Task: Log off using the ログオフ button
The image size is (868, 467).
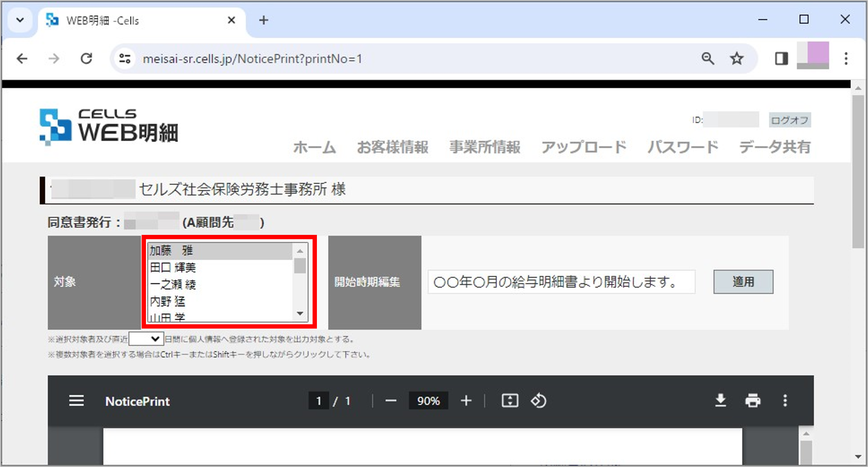Action: point(790,120)
